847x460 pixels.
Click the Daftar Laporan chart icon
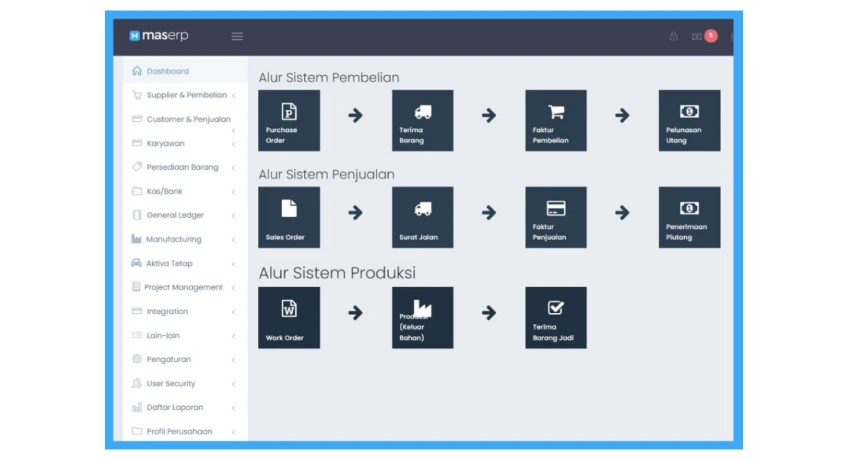point(137,407)
